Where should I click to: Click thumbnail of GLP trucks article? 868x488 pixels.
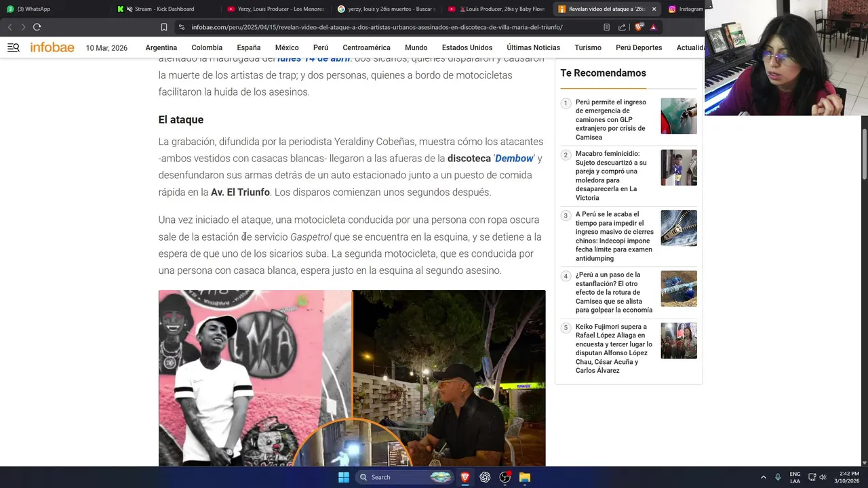point(679,116)
